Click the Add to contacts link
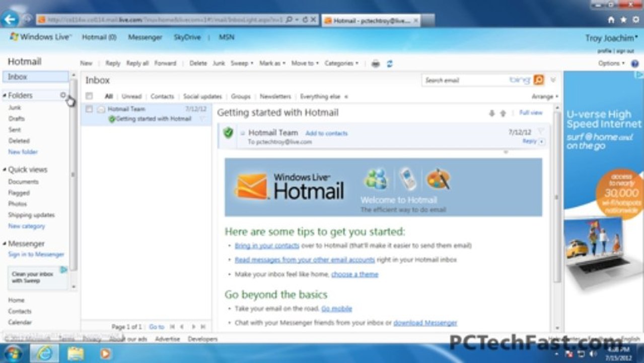Viewport: 644px width, 363px height. [326, 133]
